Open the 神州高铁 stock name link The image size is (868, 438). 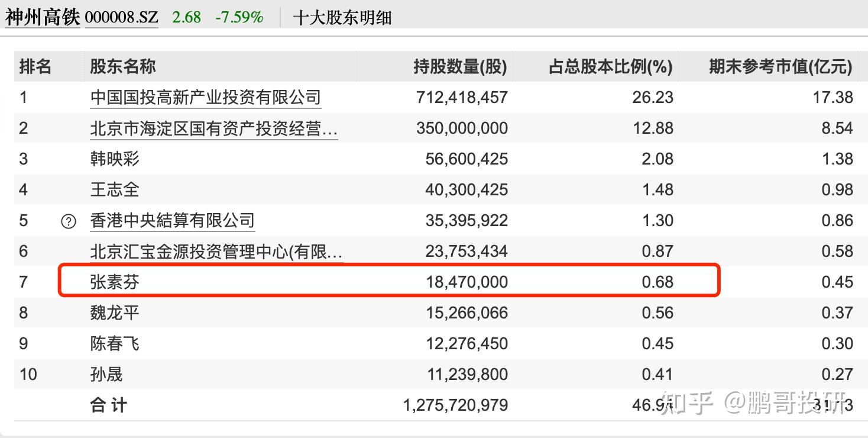(x=43, y=17)
